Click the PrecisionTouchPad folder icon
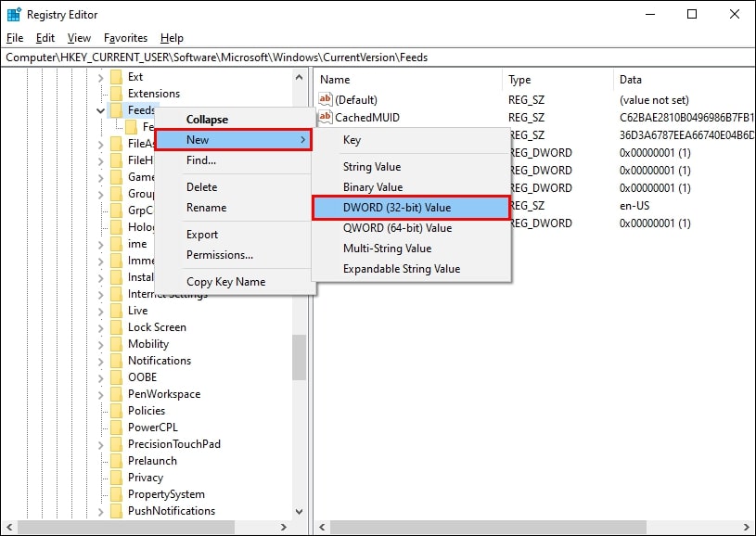 [116, 444]
